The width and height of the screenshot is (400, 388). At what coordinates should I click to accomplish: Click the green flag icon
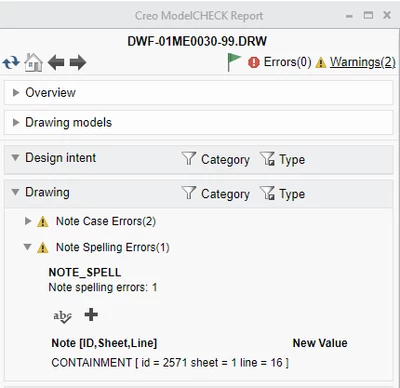click(x=233, y=62)
